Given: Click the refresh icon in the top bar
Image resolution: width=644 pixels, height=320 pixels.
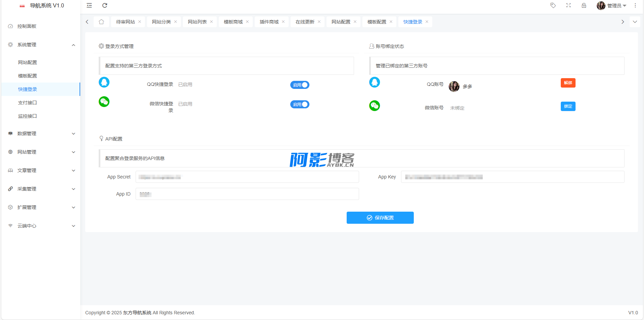Looking at the screenshot, I should [x=105, y=5].
